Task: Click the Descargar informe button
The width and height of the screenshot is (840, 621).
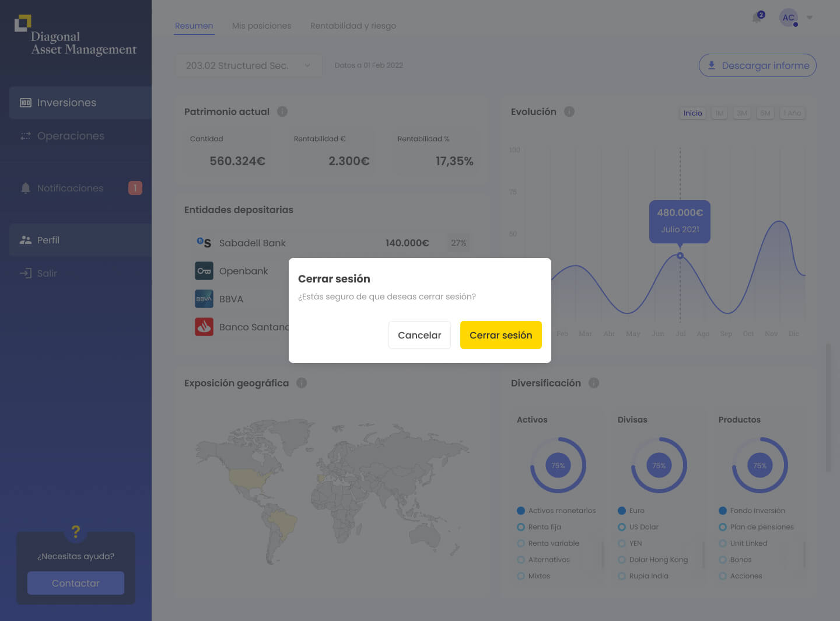Action: pyautogui.click(x=758, y=65)
